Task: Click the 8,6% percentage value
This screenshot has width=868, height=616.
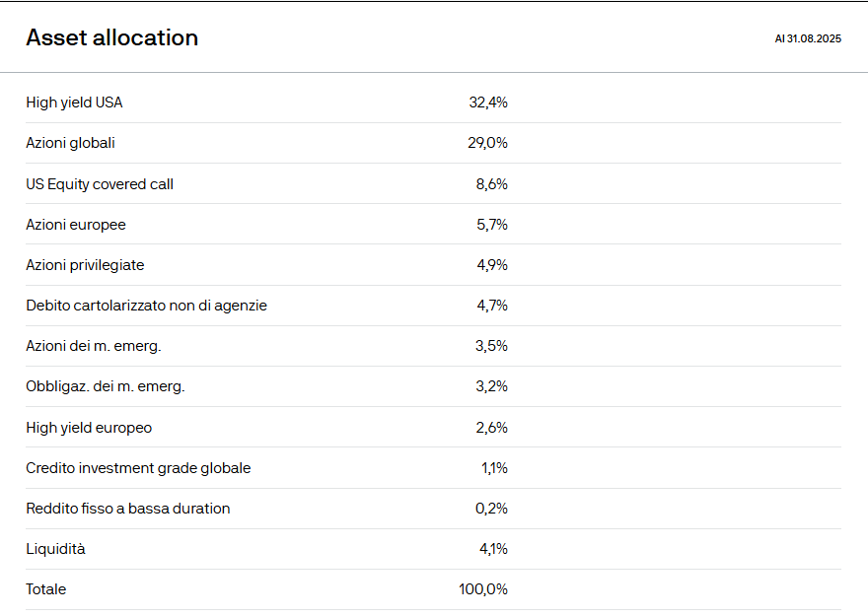Action: pyautogui.click(x=491, y=184)
